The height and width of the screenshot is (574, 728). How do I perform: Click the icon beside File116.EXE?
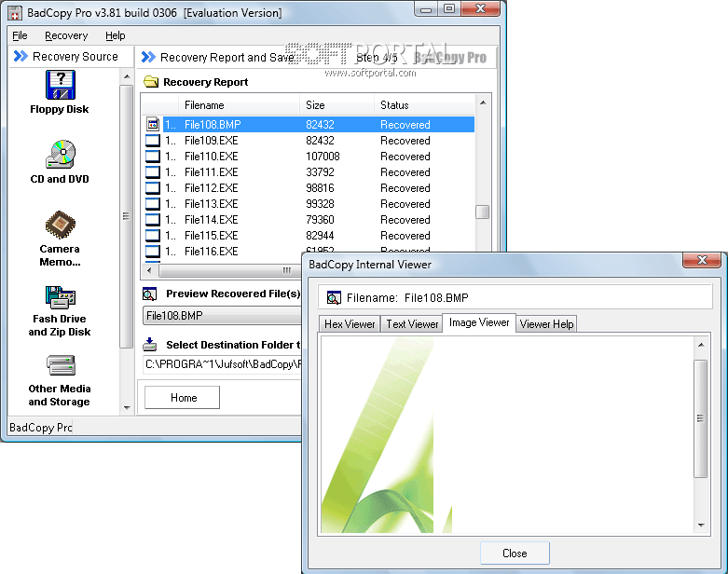(x=153, y=251)
